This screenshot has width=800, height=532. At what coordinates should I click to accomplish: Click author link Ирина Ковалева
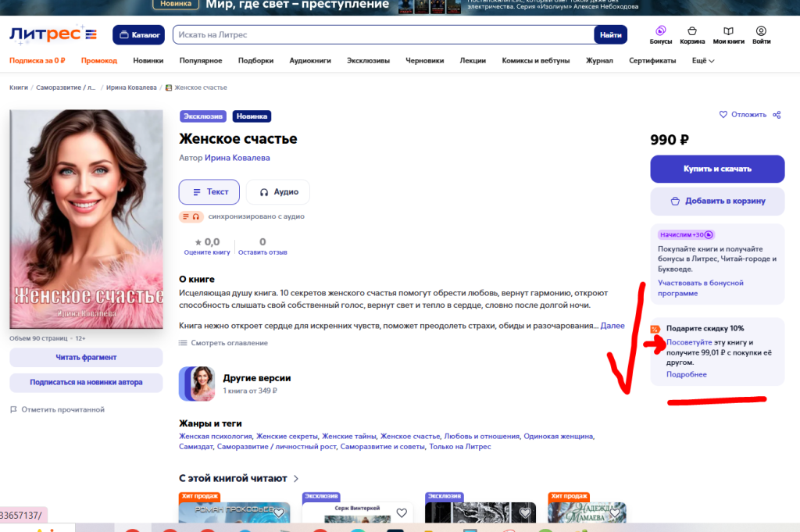tap(237, 158)
